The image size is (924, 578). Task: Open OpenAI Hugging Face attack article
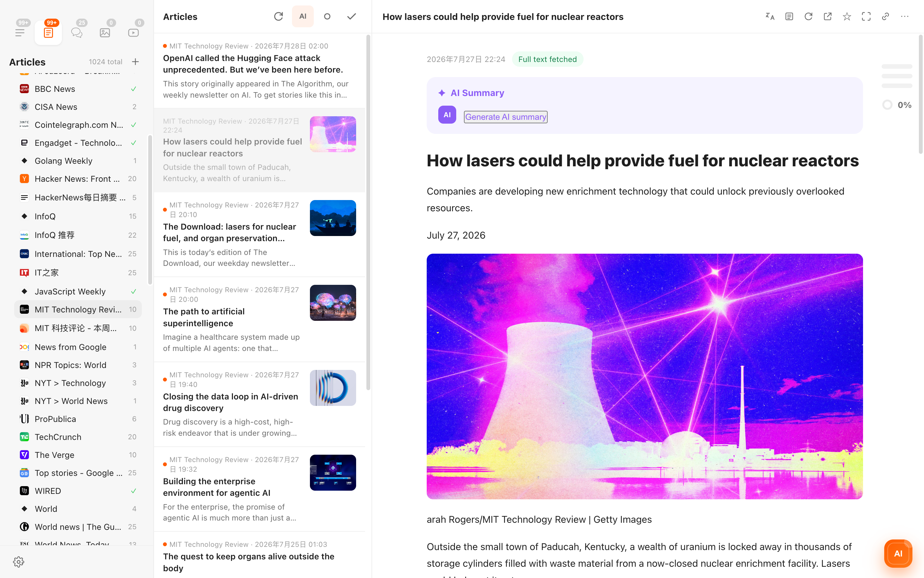pos(260,70)
